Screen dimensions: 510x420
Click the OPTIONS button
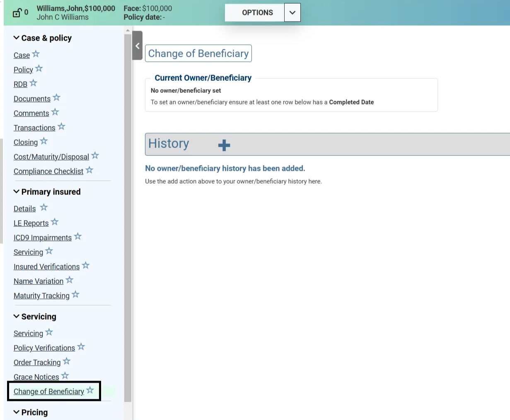[257, 12]
